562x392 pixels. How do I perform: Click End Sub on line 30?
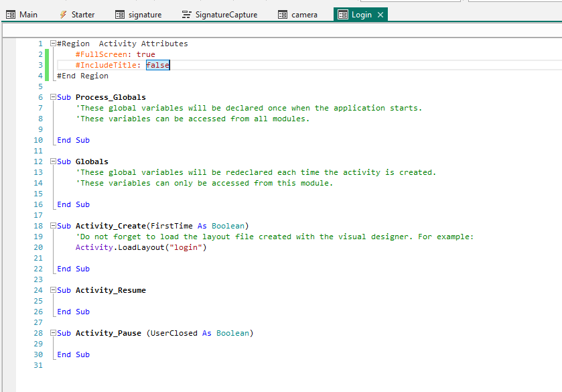pos(74,354)
